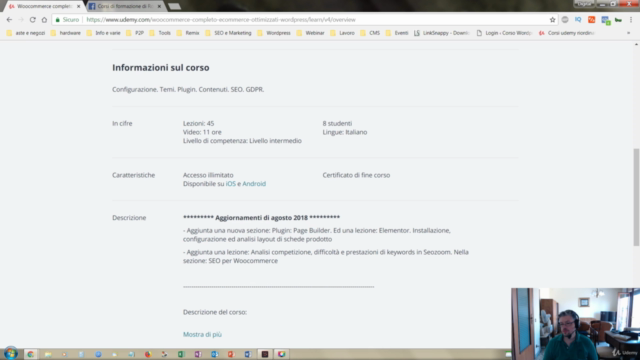Open the blue extension with green badge
Screen dimensions: 640x360
[x=605, y=20]
